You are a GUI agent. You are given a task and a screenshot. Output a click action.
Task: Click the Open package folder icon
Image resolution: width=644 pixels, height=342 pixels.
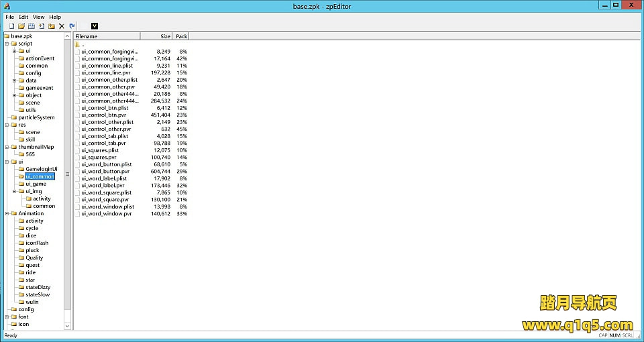pos(21,26)
